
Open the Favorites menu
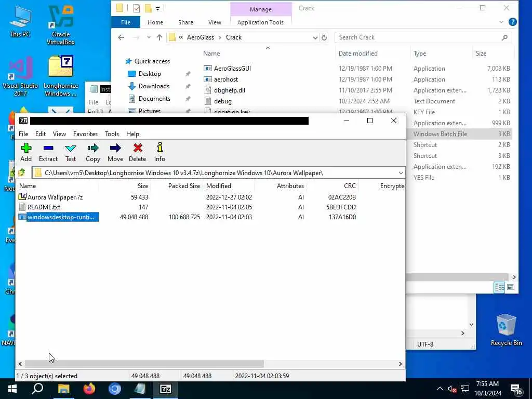86,134
